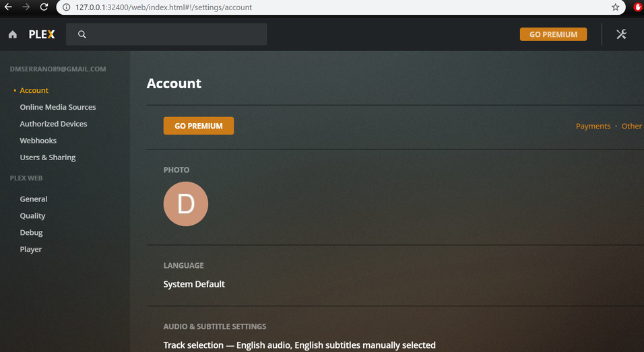Go back with browser back arrow
Screen dimensions: 644x352
(x=8, y=7)
